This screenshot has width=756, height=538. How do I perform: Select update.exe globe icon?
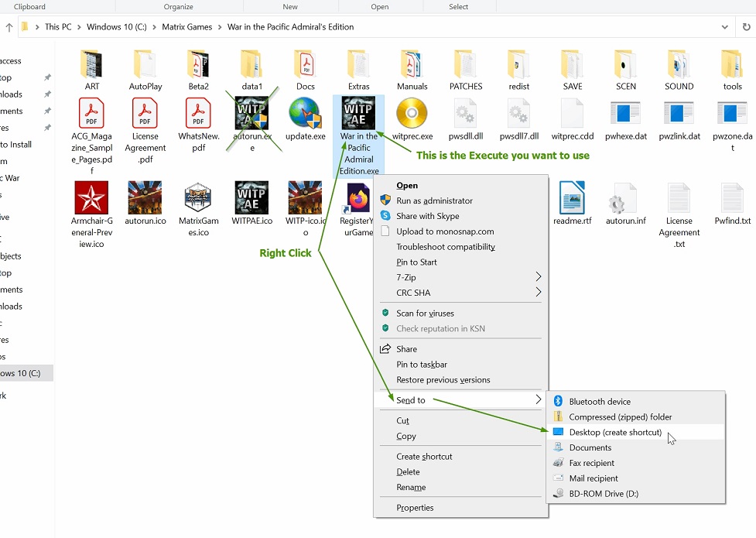(x=305, y=113)
